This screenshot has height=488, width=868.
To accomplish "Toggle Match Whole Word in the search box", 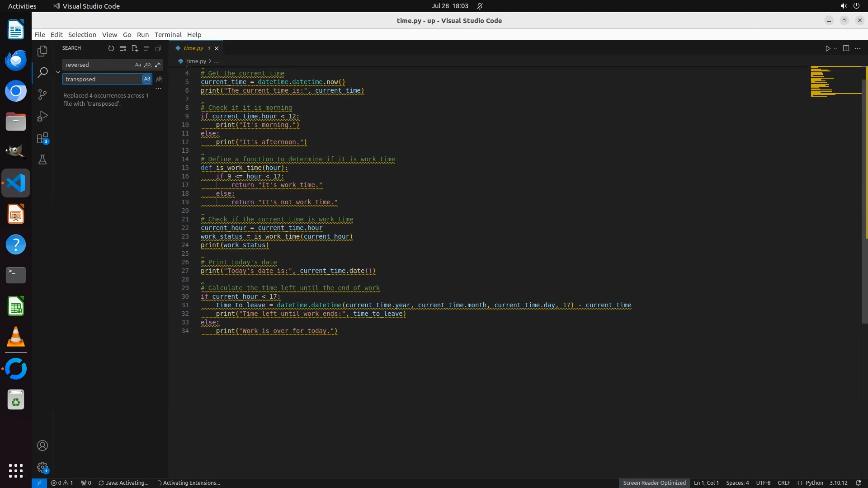I will tap(147, 65).
